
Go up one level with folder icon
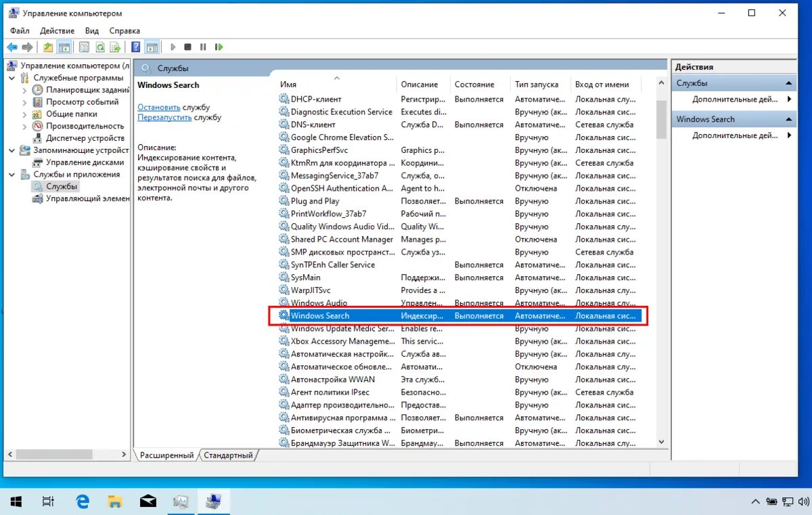coord(48,47)
